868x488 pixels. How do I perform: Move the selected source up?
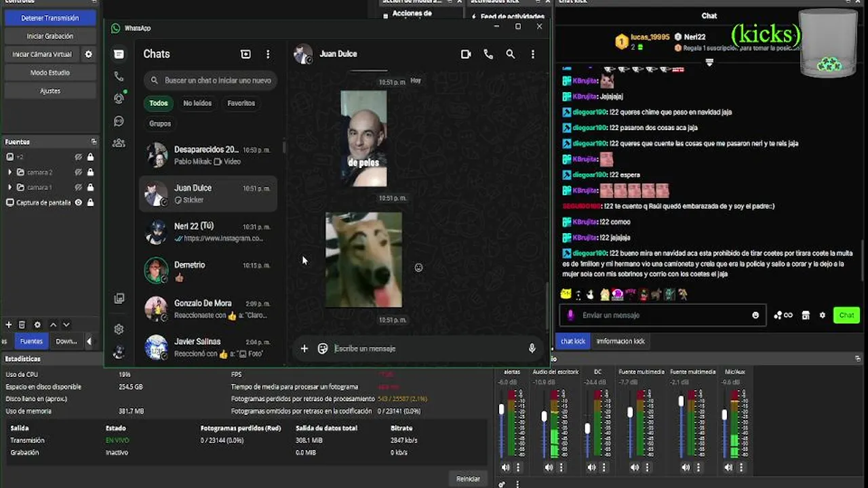[x=53, y=325]
